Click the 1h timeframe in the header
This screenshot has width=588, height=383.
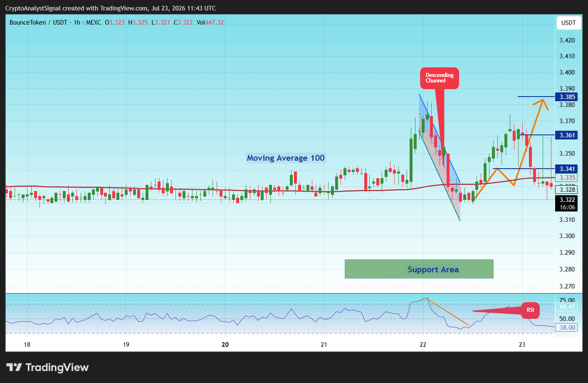pos(77,22)
